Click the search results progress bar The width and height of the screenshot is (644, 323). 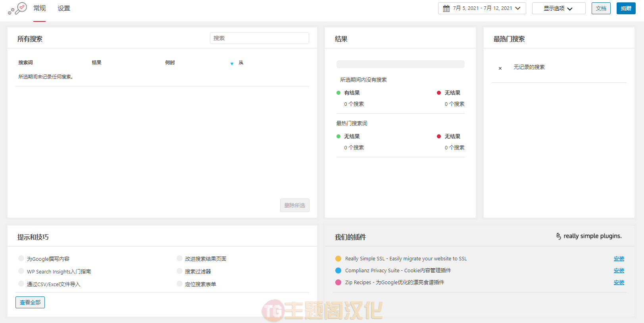click(x=400, y=64)
